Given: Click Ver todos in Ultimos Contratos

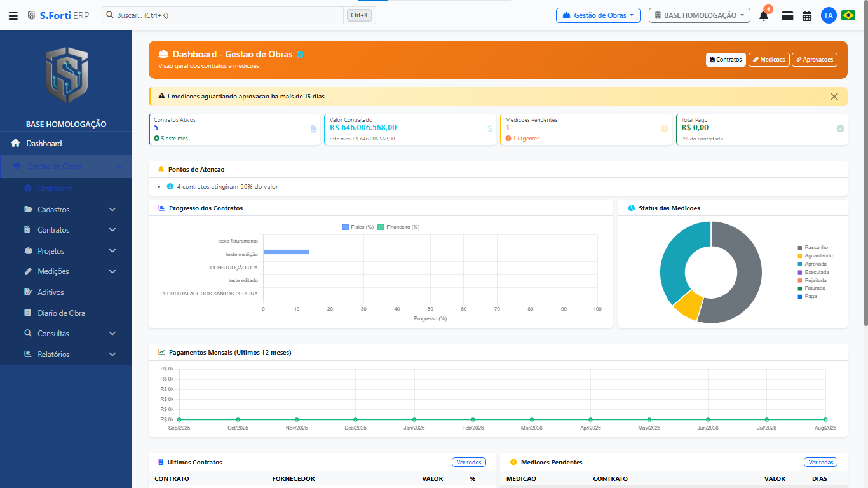Looking at the screenshot, I should 469,463.
